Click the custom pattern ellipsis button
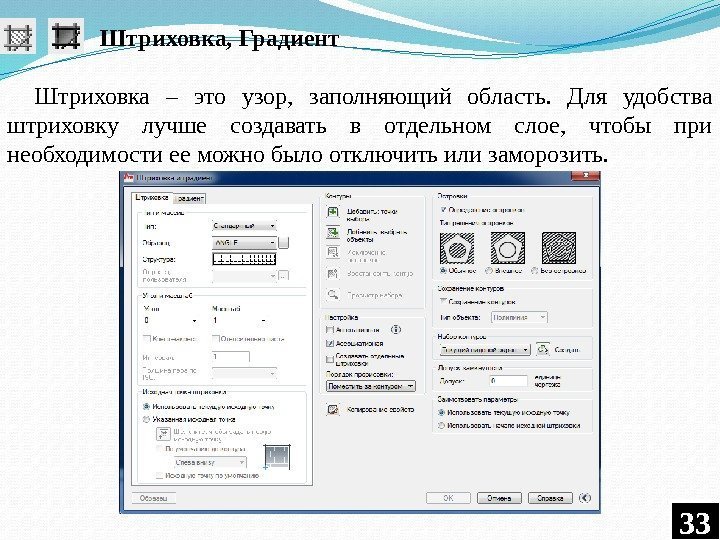The height and width of the screenshot is (540, 720). click(x=284, y=276)
